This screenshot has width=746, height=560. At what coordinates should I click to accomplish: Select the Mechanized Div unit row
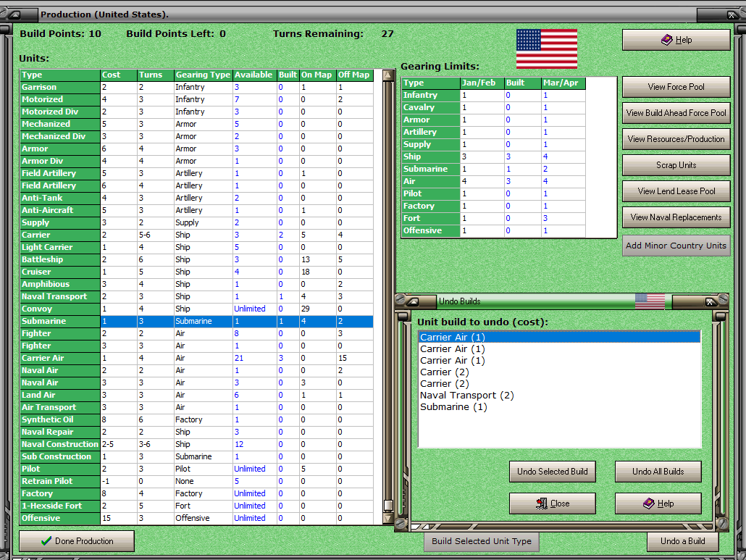click(x=196, y=136)
